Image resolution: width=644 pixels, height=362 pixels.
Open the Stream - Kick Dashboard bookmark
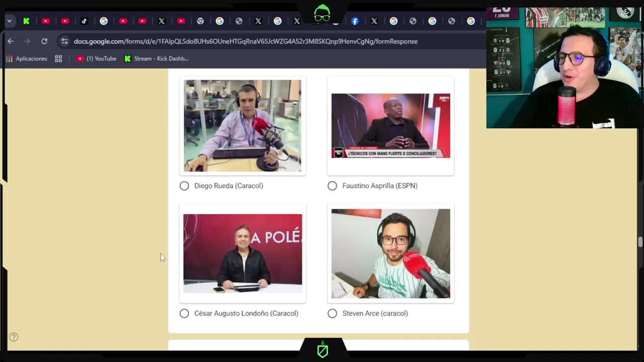click(x=156, y=59)
